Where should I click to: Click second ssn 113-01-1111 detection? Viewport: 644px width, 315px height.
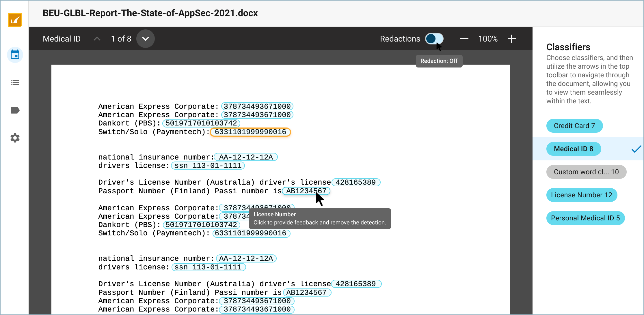(209, 267)
